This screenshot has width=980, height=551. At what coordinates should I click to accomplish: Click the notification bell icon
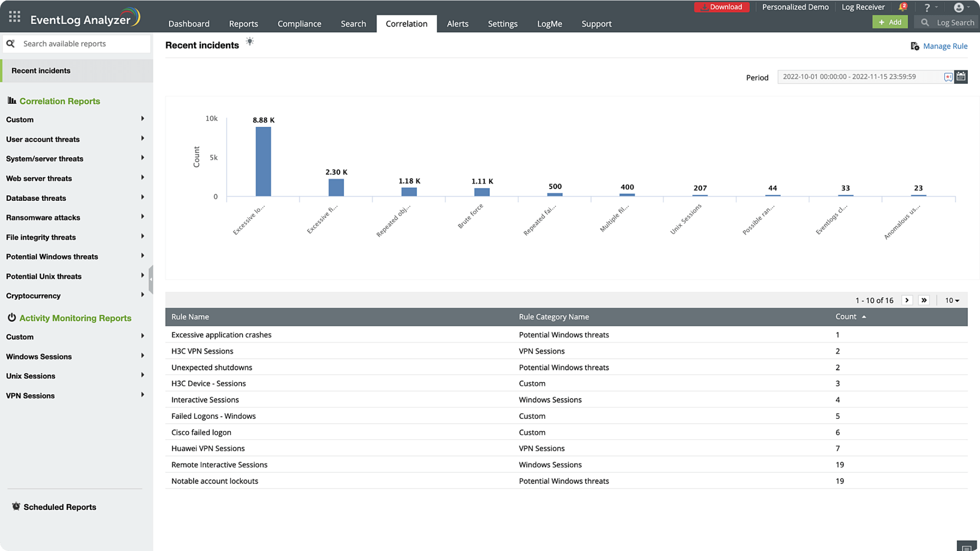902,7
